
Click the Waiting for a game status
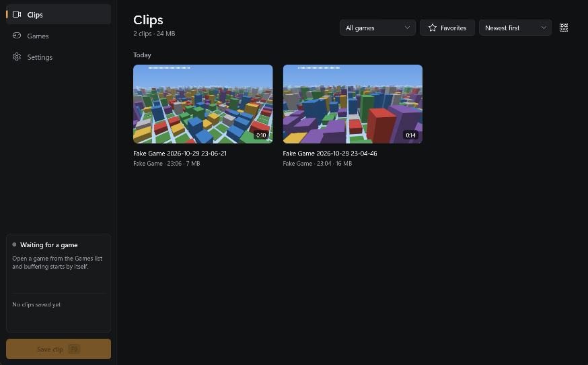(x=48, y=245)
